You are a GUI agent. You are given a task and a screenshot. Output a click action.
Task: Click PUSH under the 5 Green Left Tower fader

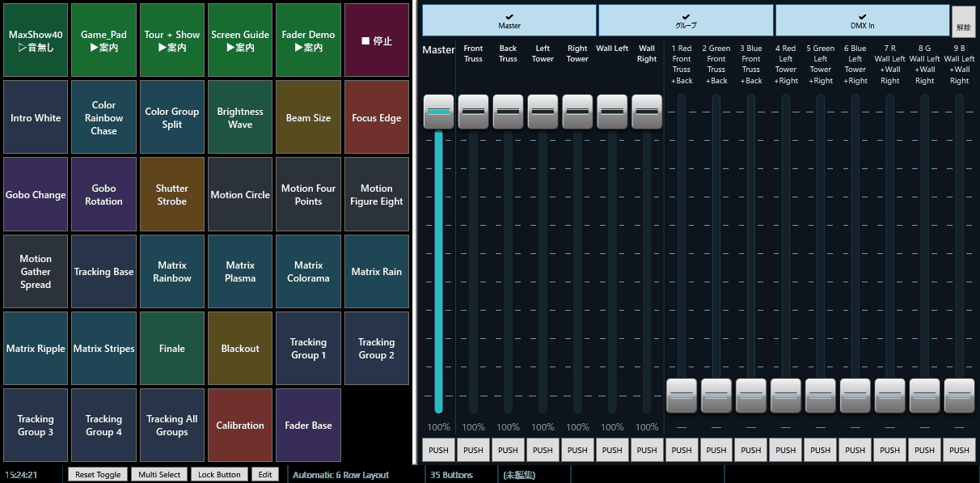pyautogui.click(x=821, y=451)
